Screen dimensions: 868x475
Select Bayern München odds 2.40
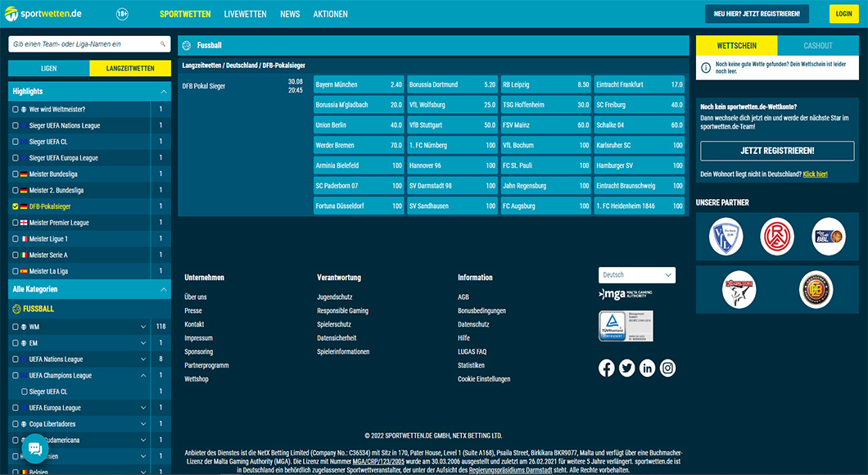[359, 84]
